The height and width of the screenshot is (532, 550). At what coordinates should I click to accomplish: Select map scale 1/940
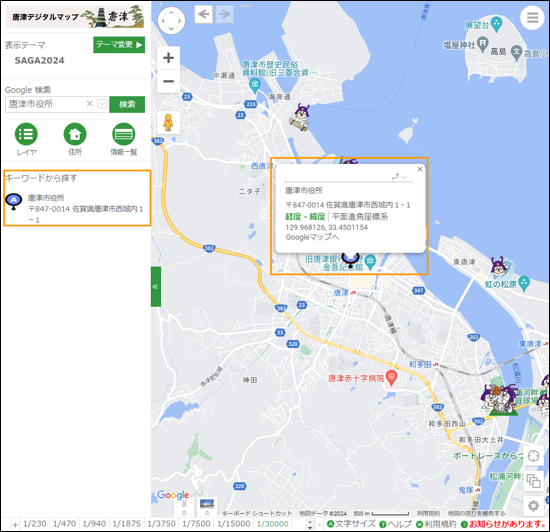pyautogui.click(x=94, y=524)
